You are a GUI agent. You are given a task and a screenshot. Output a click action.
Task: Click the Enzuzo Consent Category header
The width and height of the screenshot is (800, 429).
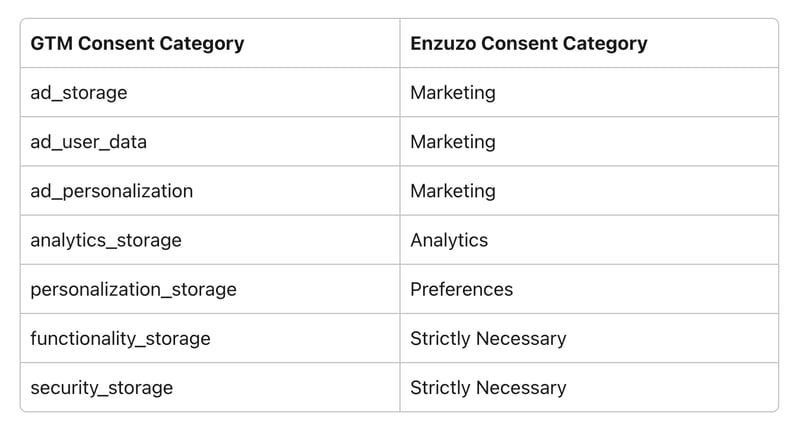click(x=528, y=44)
